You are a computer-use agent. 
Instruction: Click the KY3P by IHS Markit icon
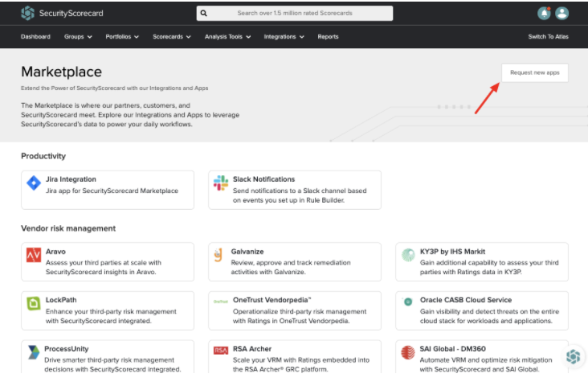[x=408, y=255]
